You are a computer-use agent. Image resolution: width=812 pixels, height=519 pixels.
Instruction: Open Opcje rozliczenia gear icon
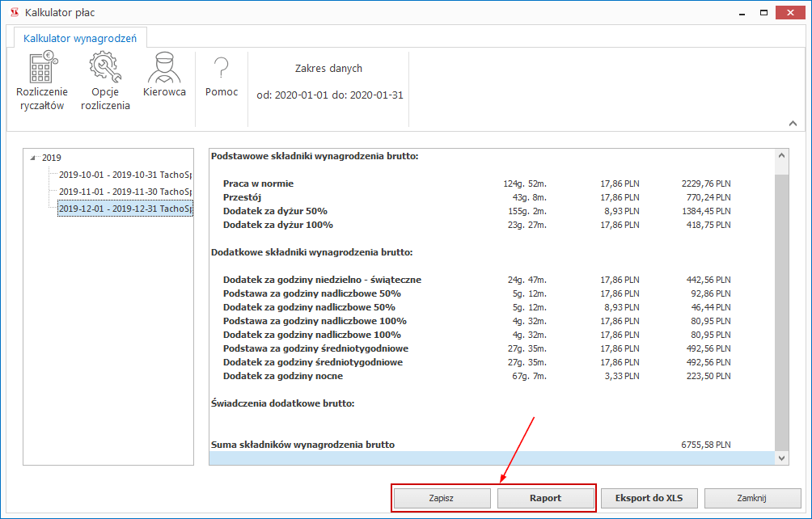(105, 68)
